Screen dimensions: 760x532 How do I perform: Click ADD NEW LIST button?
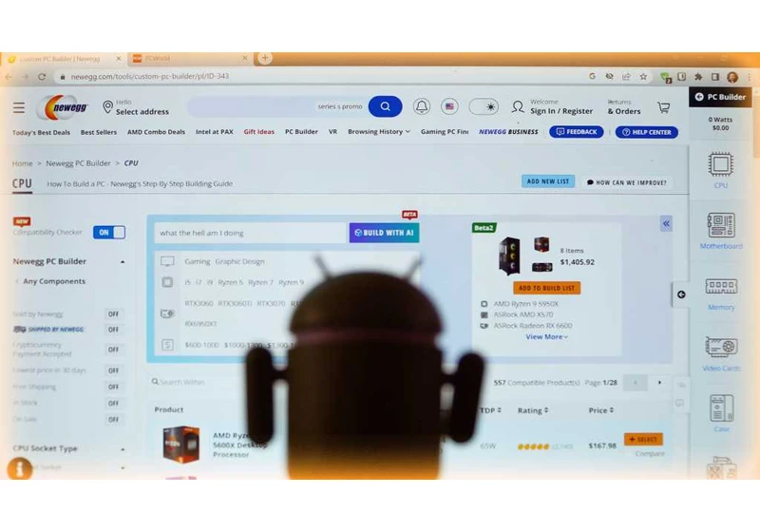(x=548, y=181)
